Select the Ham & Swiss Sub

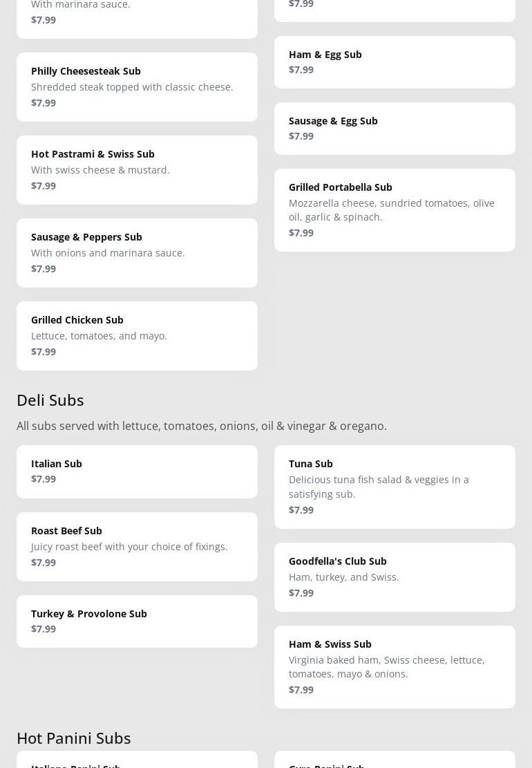[x=395, y=667]
